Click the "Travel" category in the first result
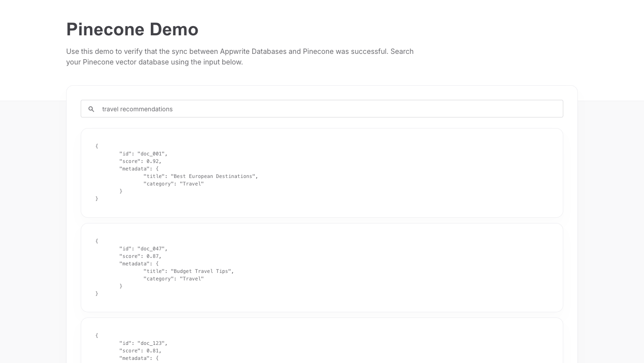The height and width of the screenshot is (363, 644). pos(192,184)
